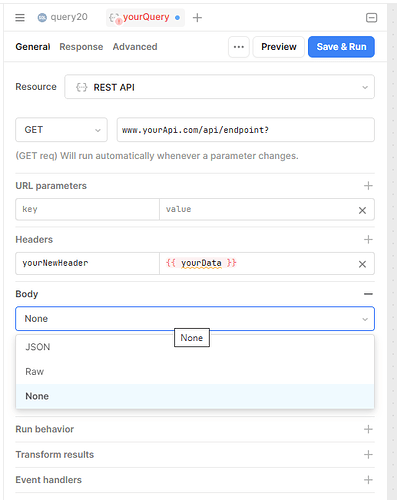
Task: Switch to the Response tab
Action: 81,47
